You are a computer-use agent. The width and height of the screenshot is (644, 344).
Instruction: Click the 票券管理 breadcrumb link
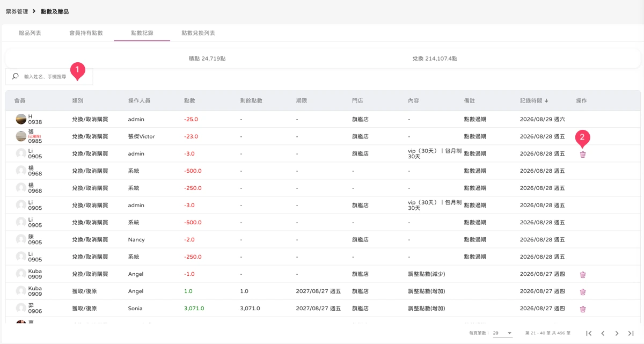tap(17, 11)
